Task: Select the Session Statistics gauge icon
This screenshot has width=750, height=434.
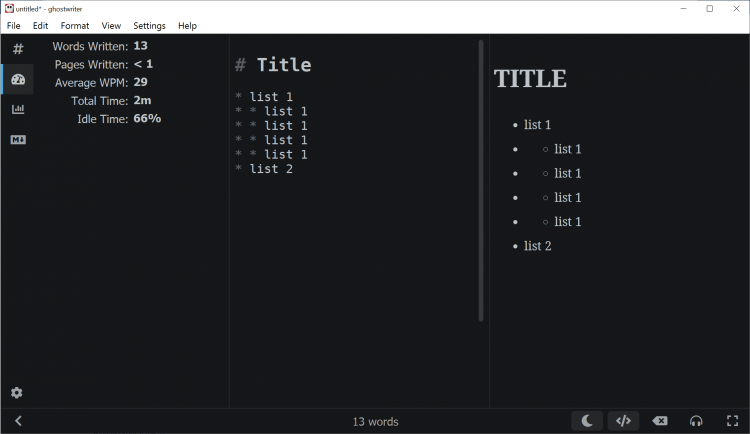Action: [x=17, y=79]
